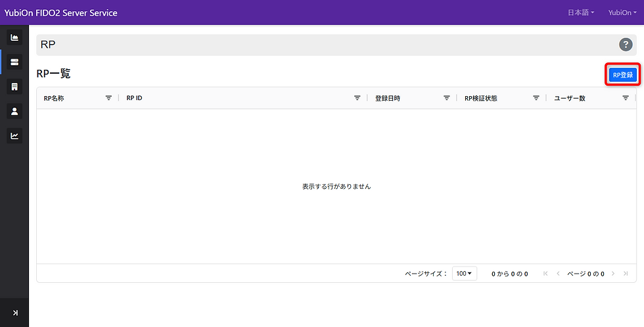Sort by 登録日時 column header
The image size is (644, 327).
[x=387, y=98]
